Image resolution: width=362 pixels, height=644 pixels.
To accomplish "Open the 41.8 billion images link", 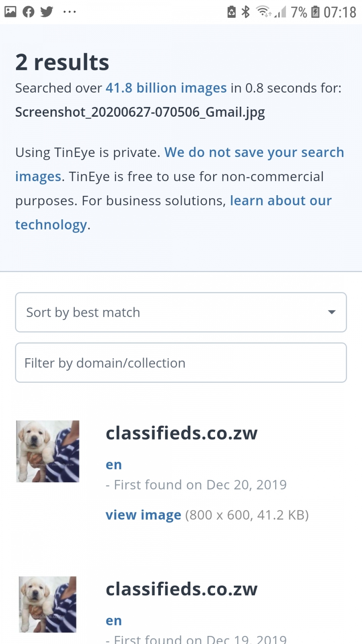I will 166,88.
